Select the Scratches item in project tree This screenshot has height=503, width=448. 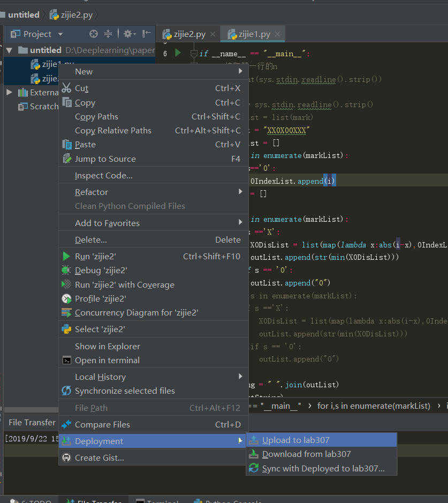[39, 107]
